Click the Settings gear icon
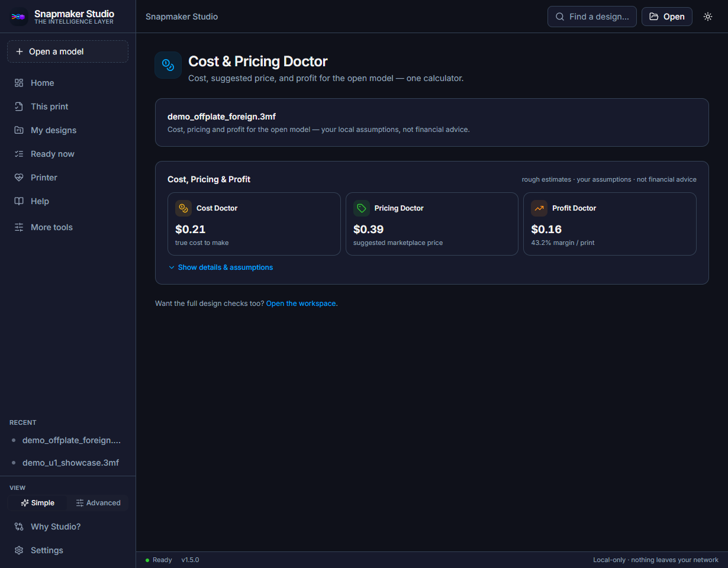 pos(19,550)
